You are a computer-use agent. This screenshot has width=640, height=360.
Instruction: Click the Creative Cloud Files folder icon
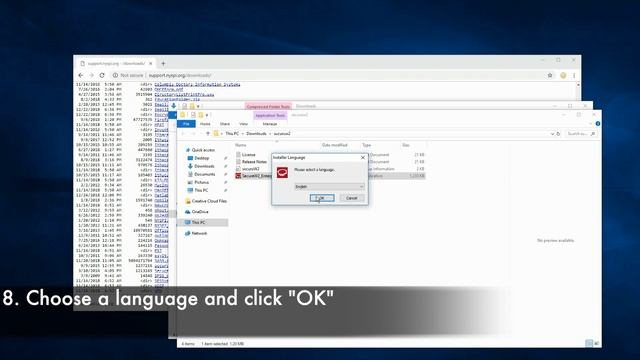point(188,201)
